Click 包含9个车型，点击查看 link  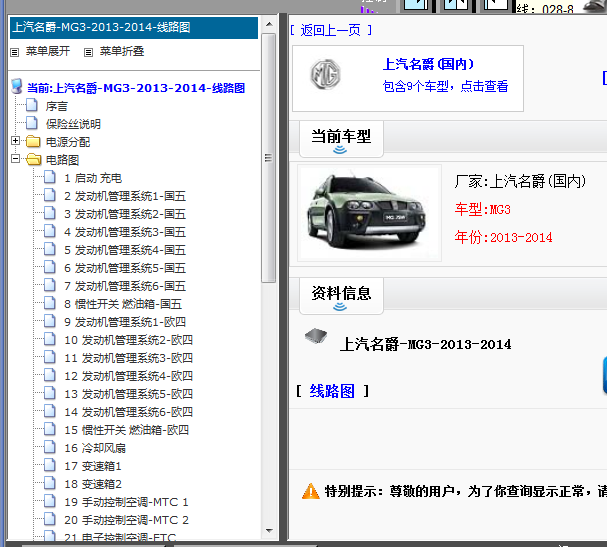click(x=445, y=86)
